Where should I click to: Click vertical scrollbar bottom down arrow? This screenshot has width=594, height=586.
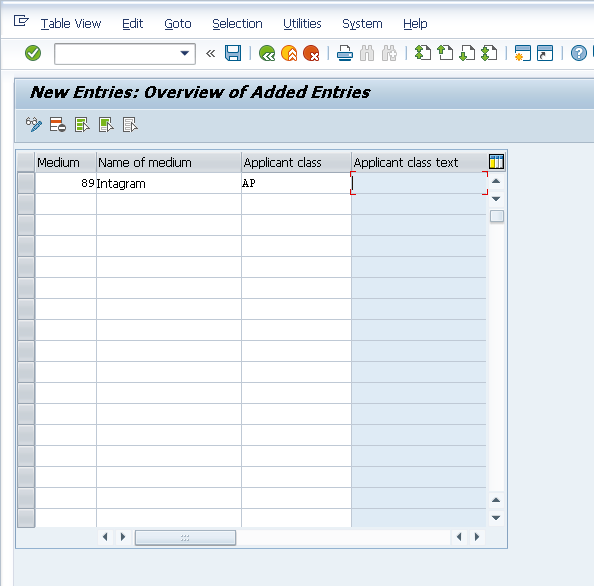coord(496,517)
